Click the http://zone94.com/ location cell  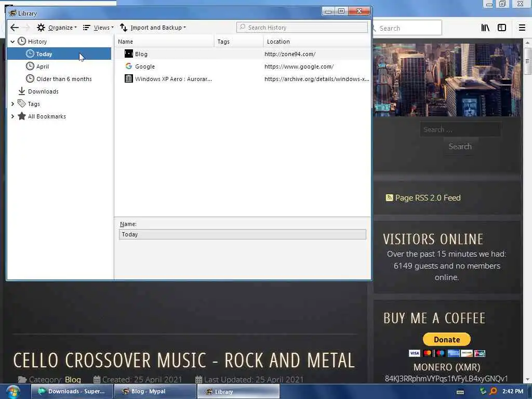click(x=290, y=54)
